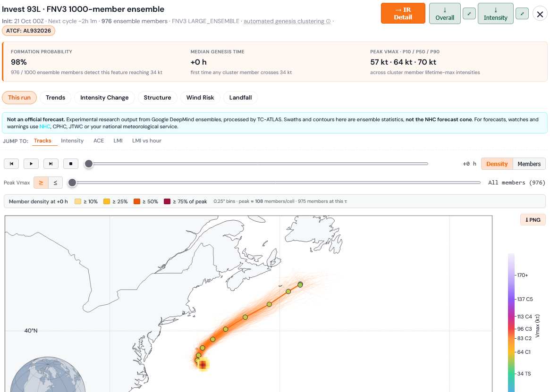Click the info icon beside genesis clustering
The width and height of the screenshot is (550, 392).
[328, 21]
